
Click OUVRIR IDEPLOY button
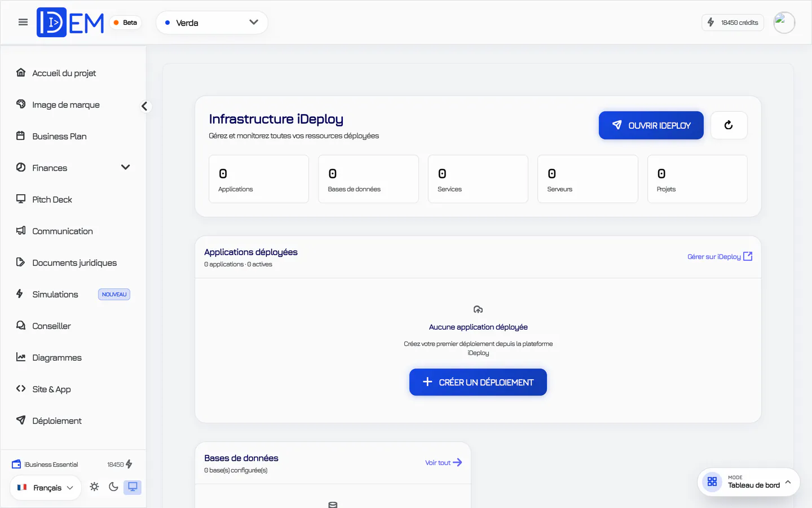click(x=651, y=125)
